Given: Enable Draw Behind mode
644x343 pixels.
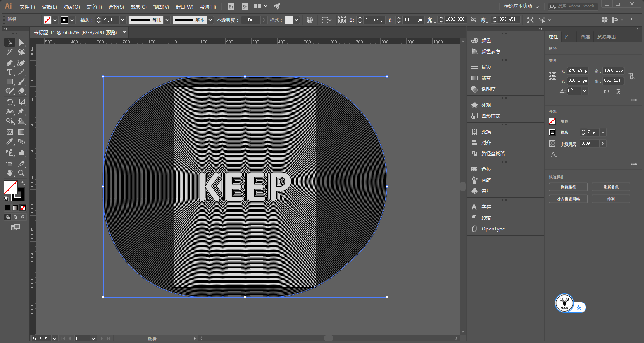Looking at the screenshot, I should pos(16,217).
